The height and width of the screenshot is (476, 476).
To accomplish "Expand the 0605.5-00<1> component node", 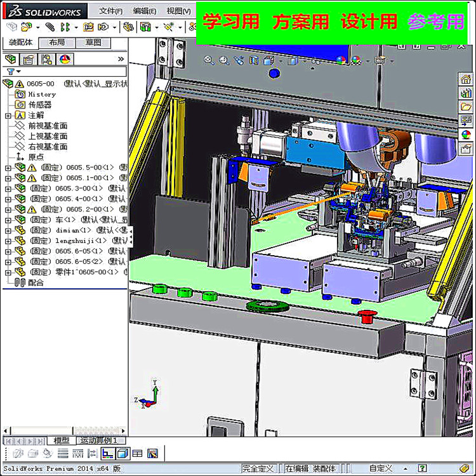I will tap(8, 168).
